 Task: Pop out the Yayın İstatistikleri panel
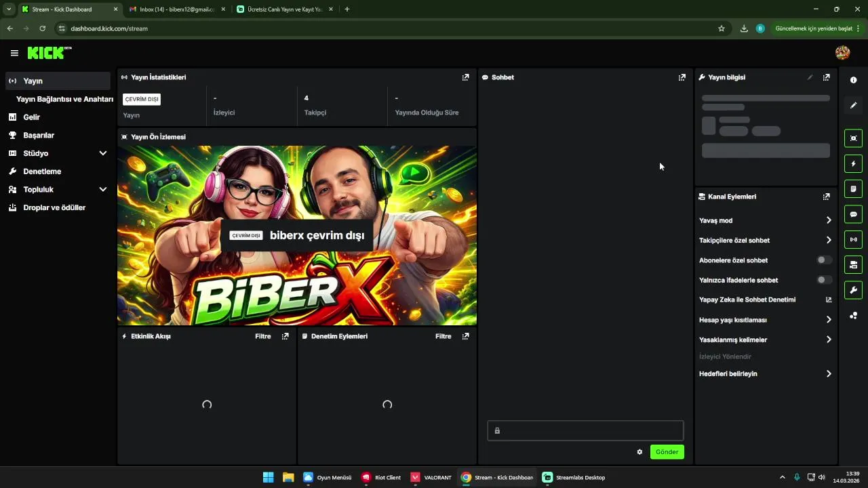pyautogui.click(x=465, y=77)
